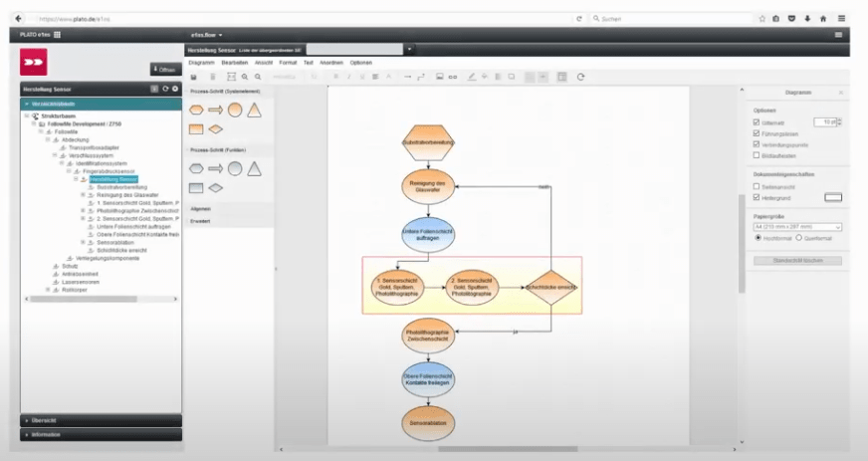Click the grid size 10 pt input field
The image size is (868, 461).
[x=825, y=122]
